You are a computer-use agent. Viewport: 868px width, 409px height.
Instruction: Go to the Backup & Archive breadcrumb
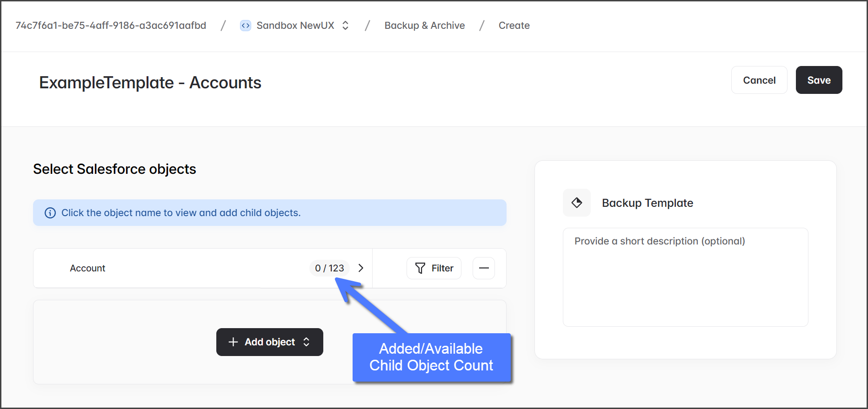coord(424,26)
